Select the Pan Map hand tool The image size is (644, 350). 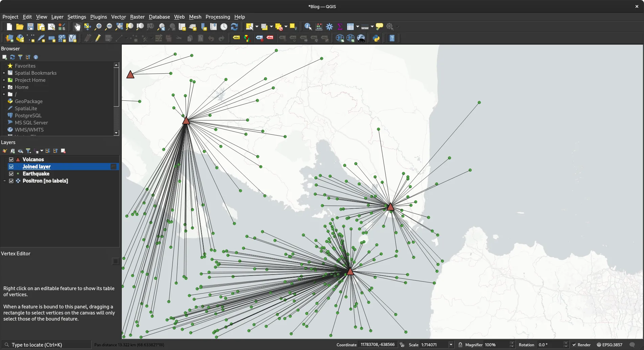(x=77, y=27)
